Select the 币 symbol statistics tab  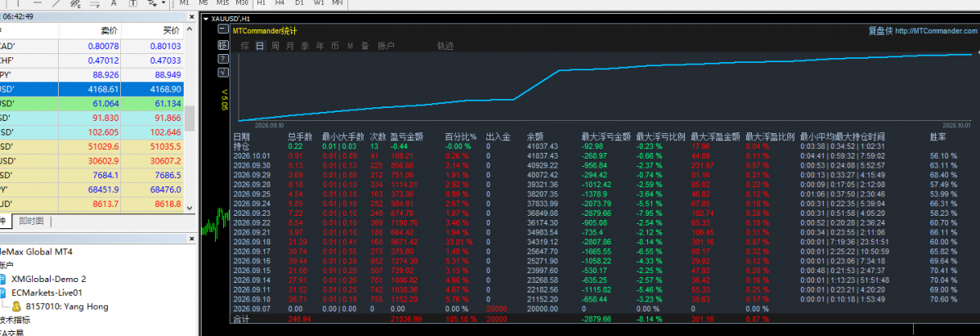tap(335, 46)
